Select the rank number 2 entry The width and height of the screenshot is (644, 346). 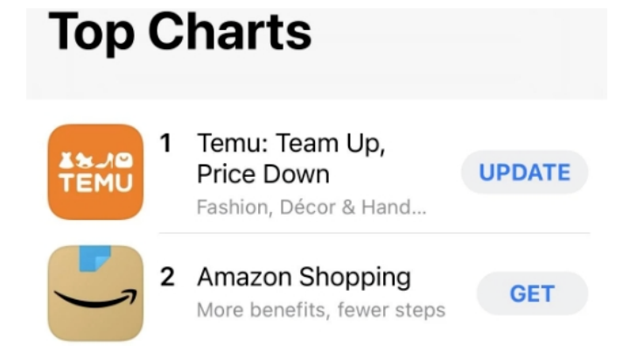pos(167,277)
